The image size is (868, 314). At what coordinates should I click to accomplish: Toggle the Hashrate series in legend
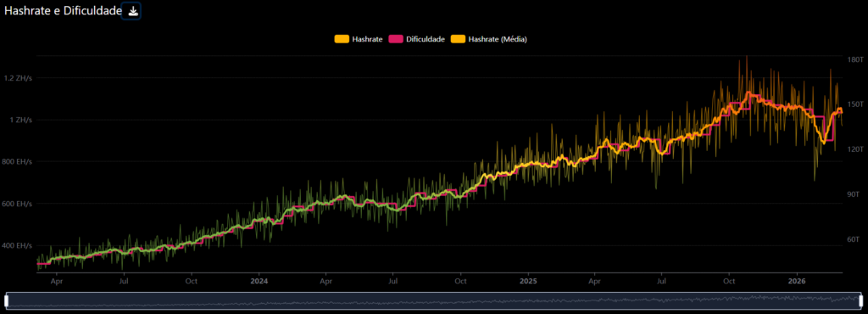pyautogui.click(x=359, y=39)
